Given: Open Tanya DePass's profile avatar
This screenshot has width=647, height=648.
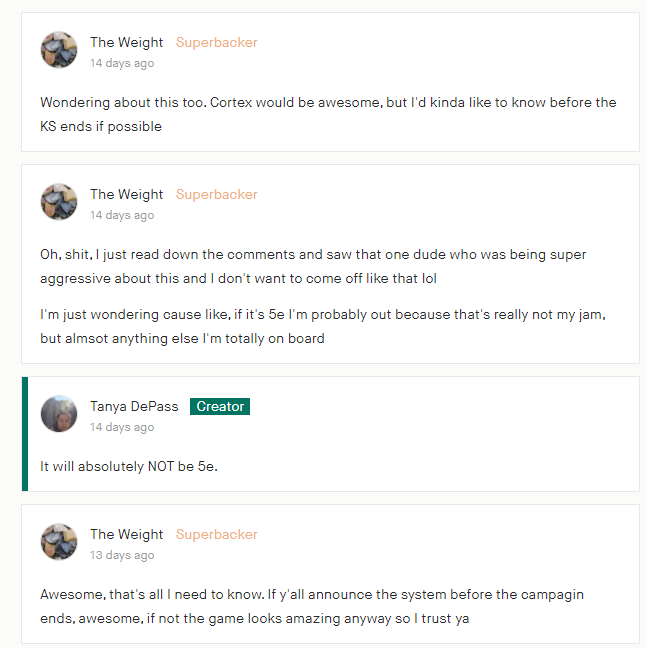Looking at the screenshot, I should 59,414.
